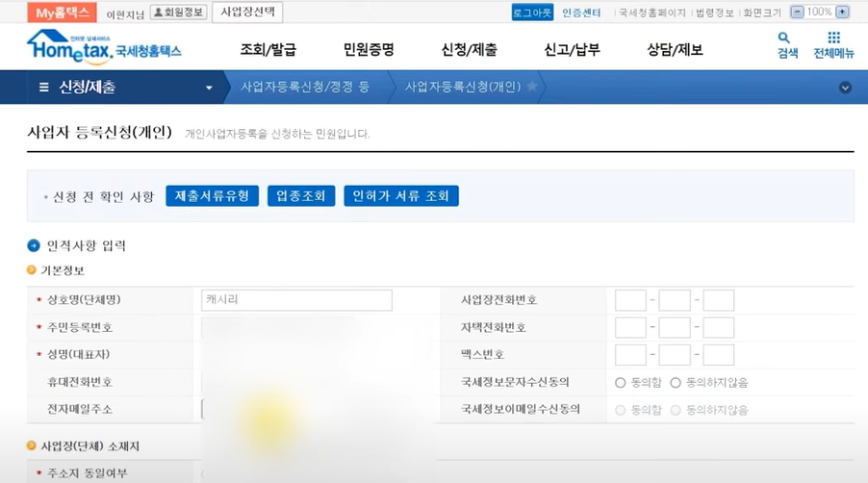Open the 신청/제출 sidebar dropdown arrow

tap(209, 88)
